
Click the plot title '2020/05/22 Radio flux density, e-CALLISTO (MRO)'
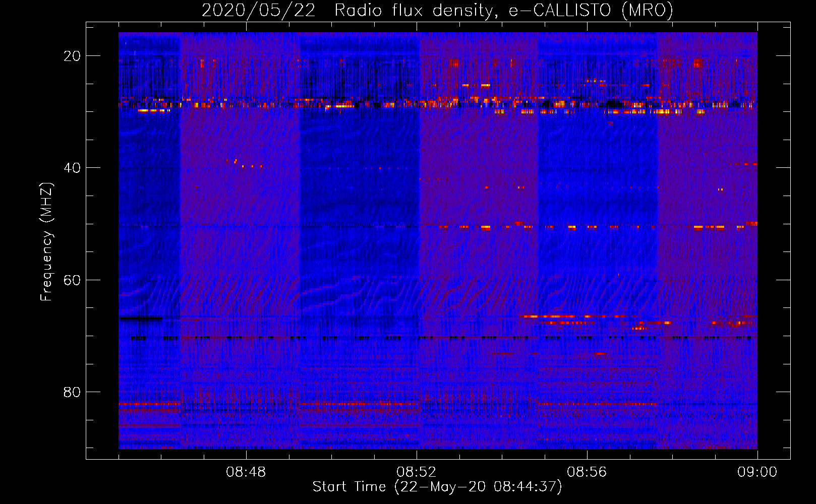click(x=437, y=11)
